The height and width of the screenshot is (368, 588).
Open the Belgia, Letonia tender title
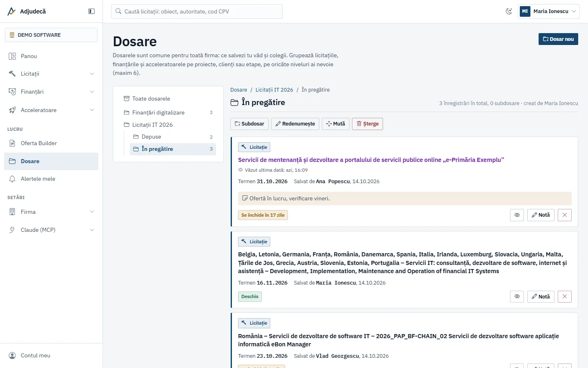(x=403, y=263)
